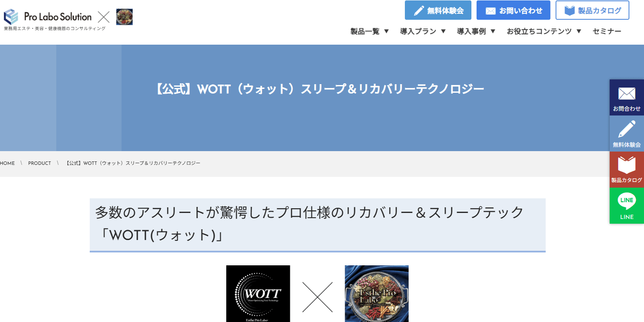Click pencil icon in top 無料体験会 button

(x=419, y=11)
